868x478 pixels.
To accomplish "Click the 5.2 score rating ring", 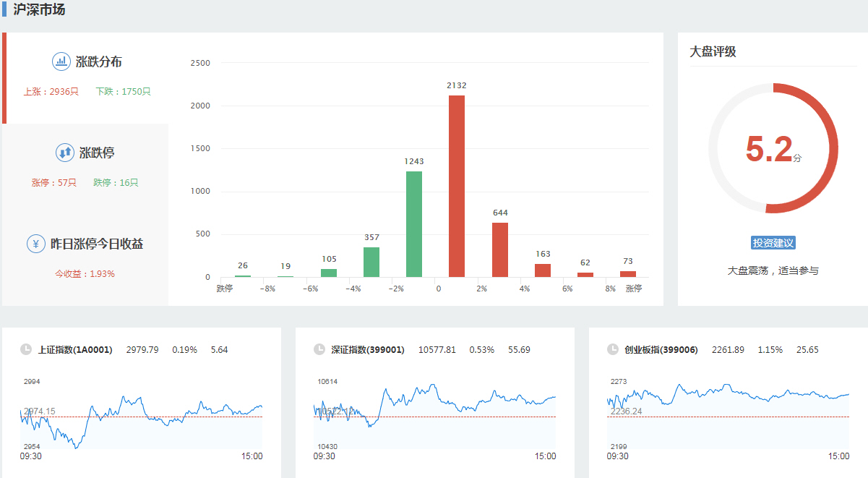I will pyautogui.click(x=773, y=148).
